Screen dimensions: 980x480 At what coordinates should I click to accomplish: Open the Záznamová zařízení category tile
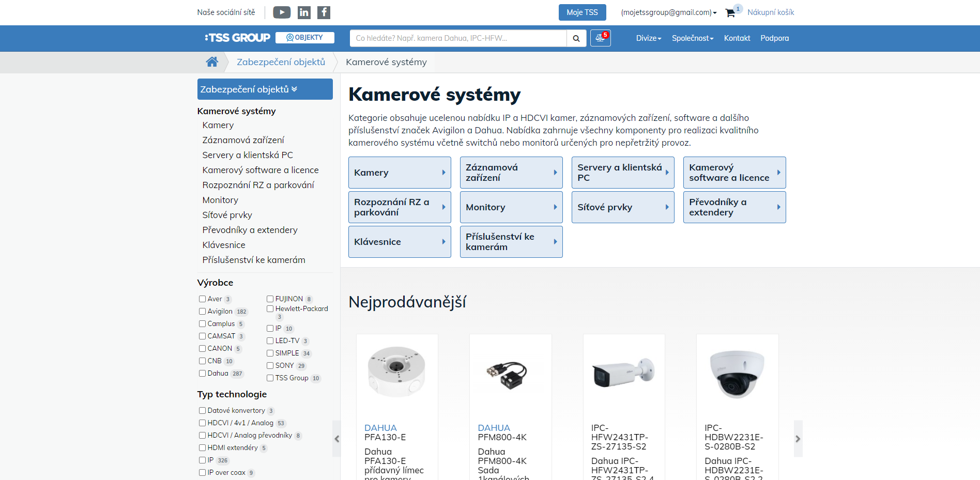[x=511, y=173]
